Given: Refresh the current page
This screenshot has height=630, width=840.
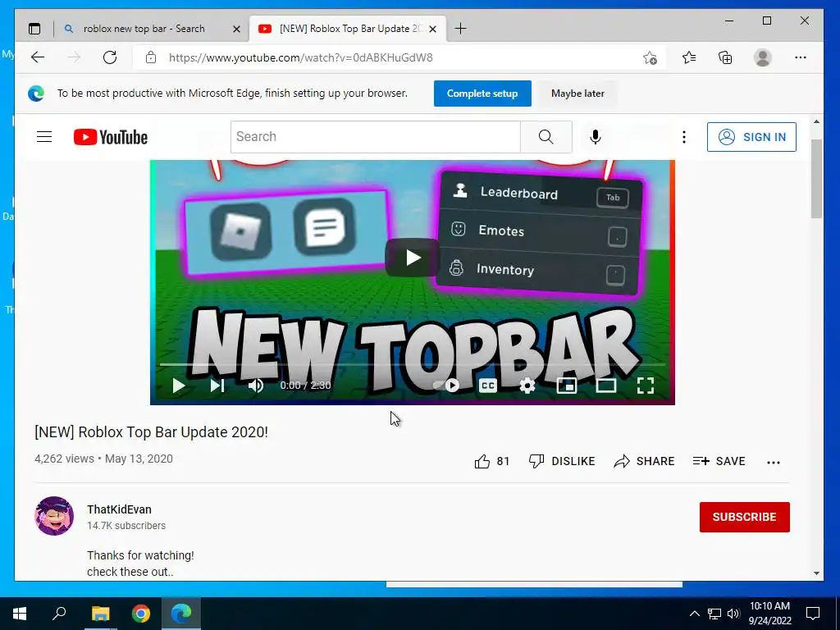Looking at the screenshot, I should pyautogui.click(x=110, y=57).
